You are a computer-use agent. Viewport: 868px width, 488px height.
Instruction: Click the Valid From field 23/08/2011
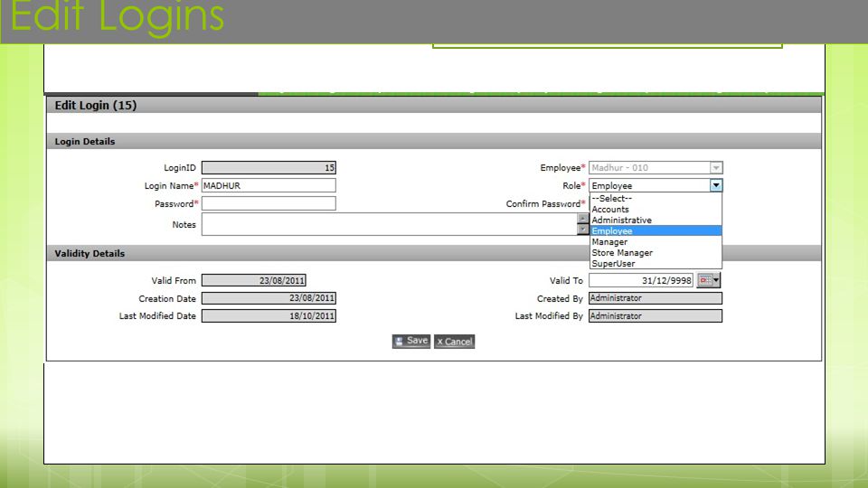253,280
